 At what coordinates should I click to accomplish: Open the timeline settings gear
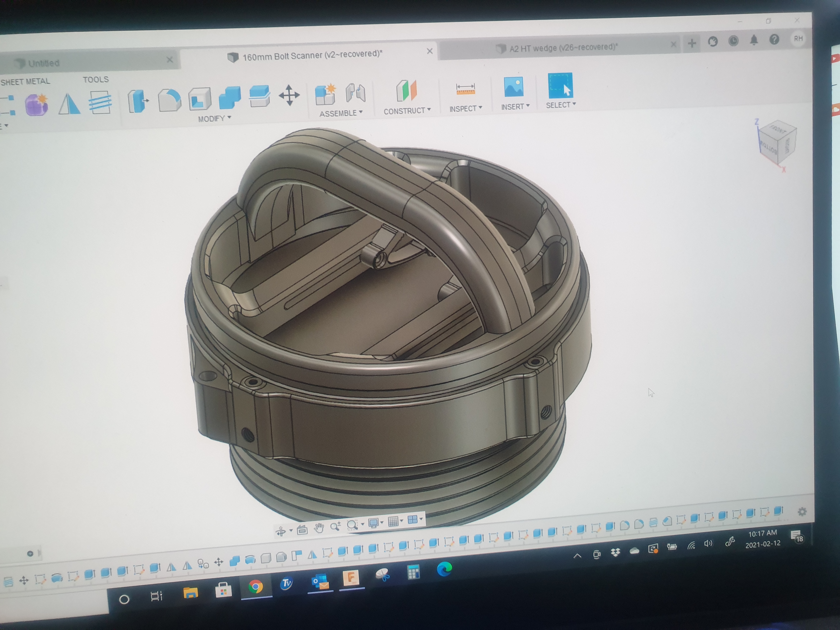802,512
